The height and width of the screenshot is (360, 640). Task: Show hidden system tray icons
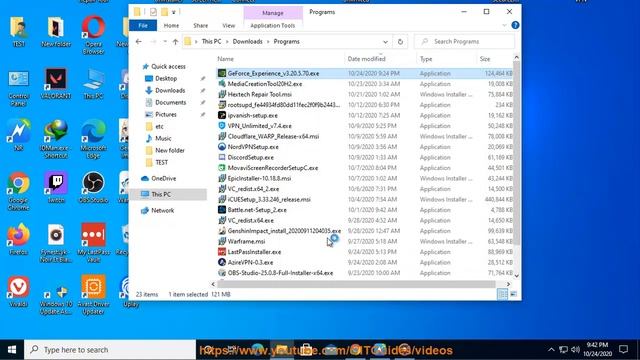pos(551,349)
